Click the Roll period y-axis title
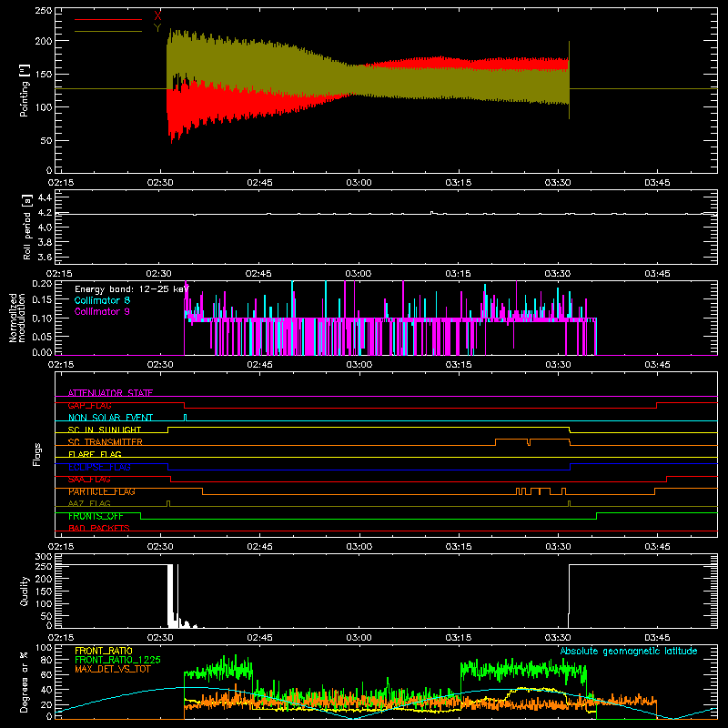The image size is (728, 728). 27,227
